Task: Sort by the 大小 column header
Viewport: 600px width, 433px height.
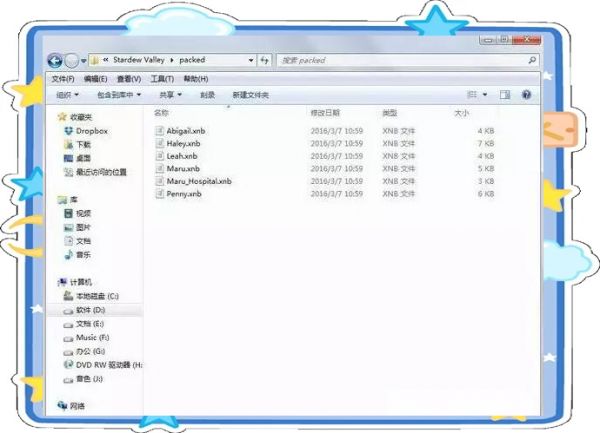Action: point(461,113)
